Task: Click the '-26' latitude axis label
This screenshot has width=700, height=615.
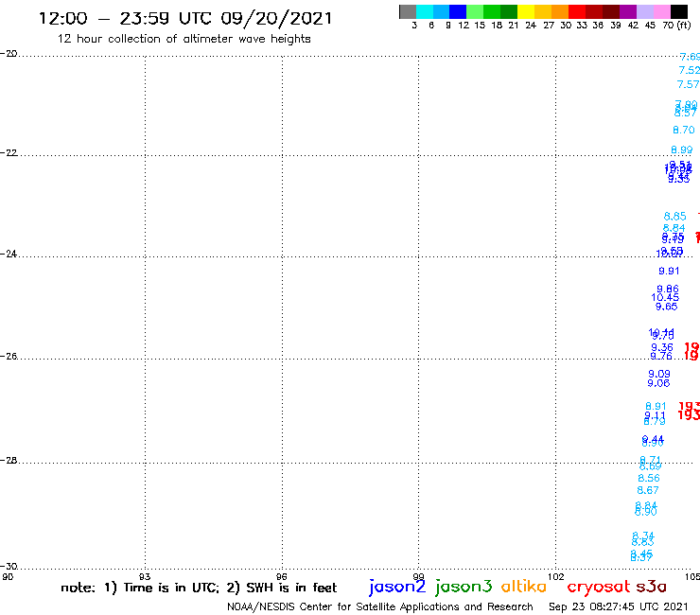Action: coord(9,356)
